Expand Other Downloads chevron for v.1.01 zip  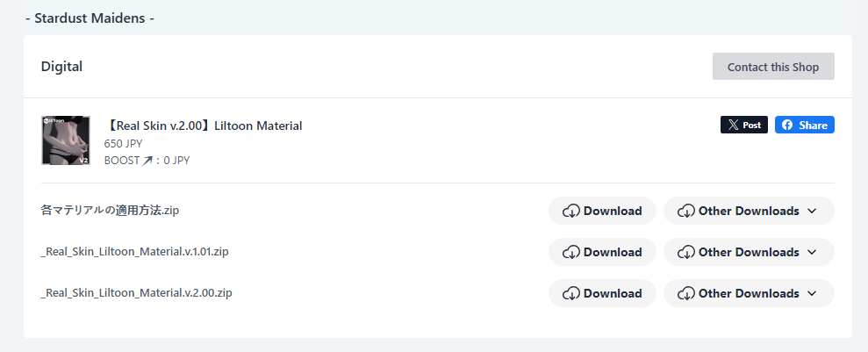coord(812,253)
